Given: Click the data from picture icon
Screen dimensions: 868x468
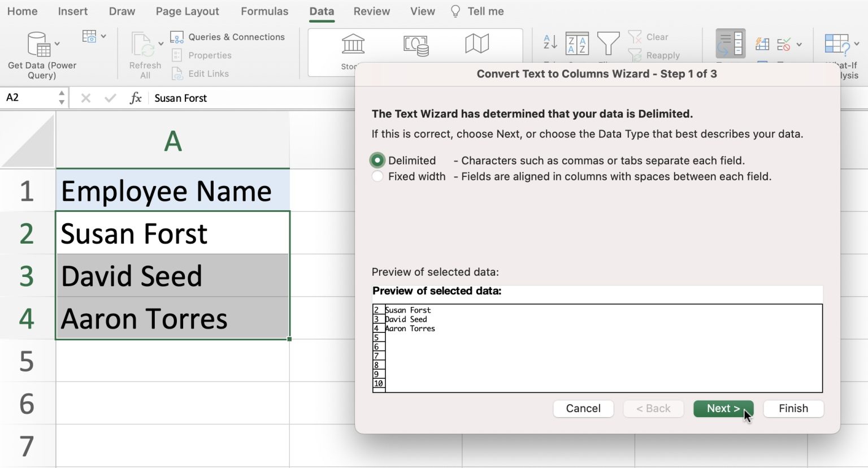Looking at the screenshot, I should click(89, 36).
